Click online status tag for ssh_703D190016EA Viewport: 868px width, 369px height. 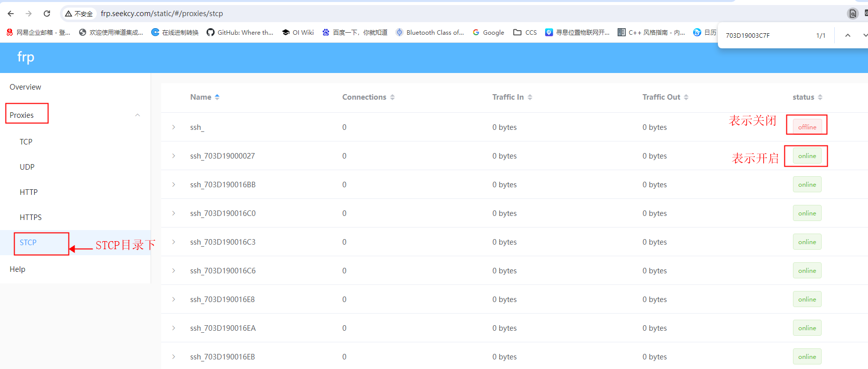pyautogui.click(x=807, y=328)
